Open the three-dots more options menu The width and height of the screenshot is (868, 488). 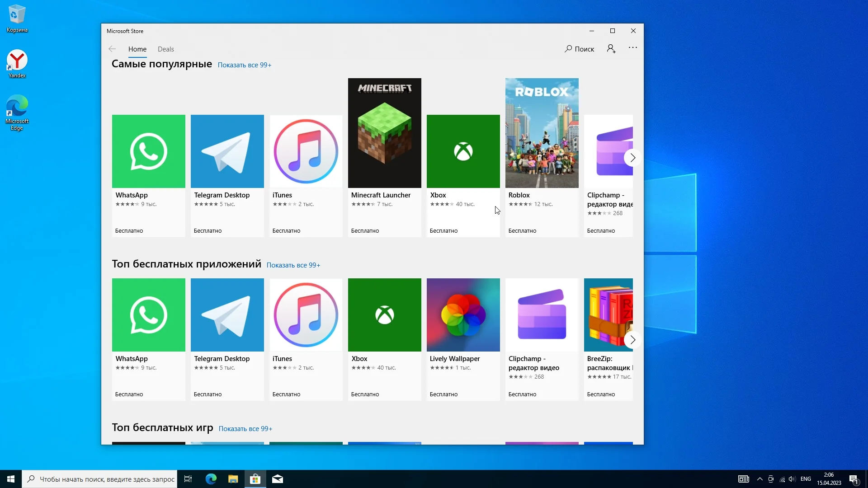pos(632,48)
